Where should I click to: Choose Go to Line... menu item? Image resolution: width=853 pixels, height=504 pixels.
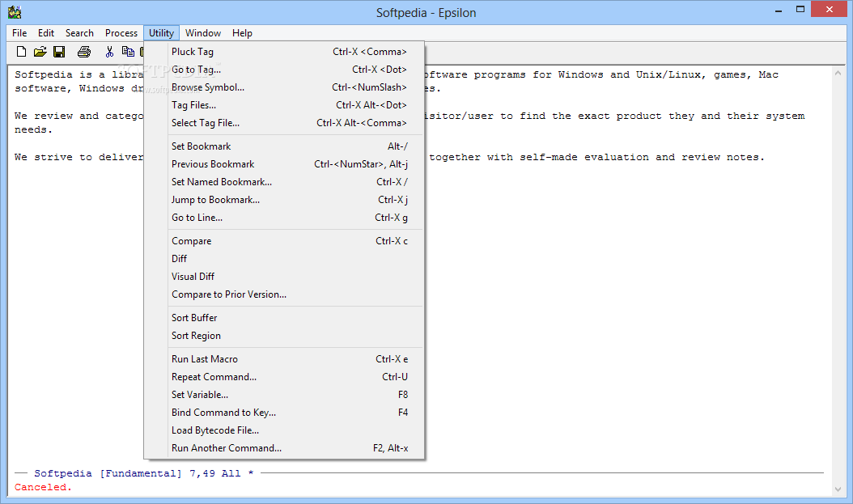coord(284,218)
